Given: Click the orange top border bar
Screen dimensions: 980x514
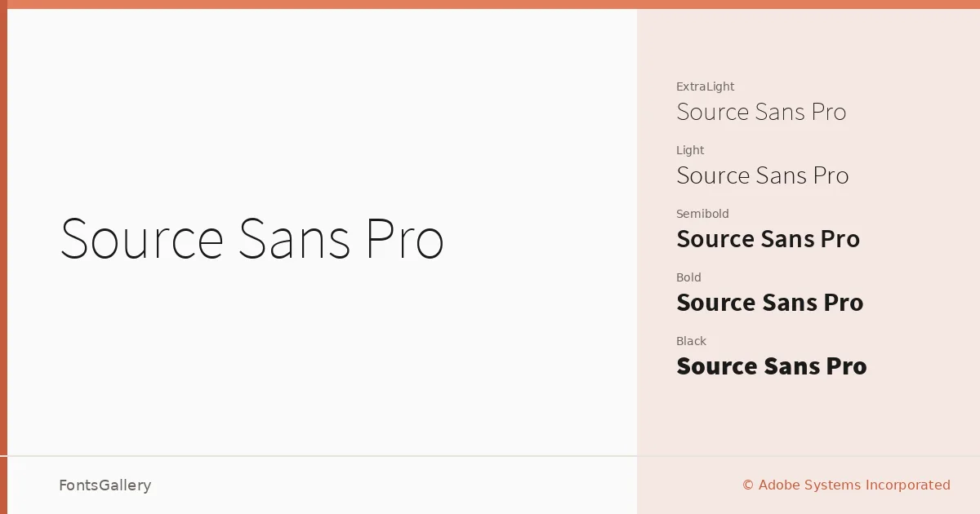Looking at the screenshot, I should click(x=490, y=4).
